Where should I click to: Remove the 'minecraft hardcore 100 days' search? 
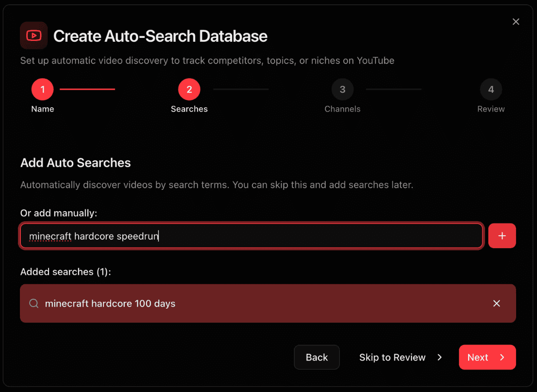tap(496, 303)
